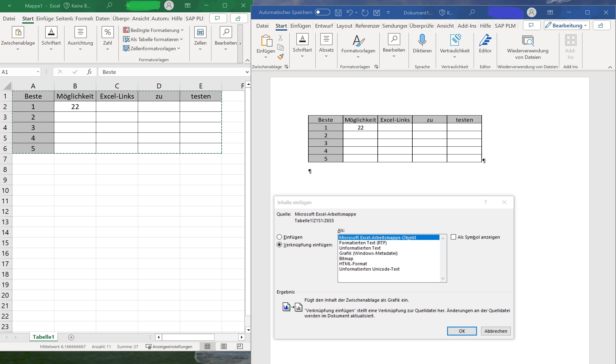This screenshot has height=364, width=616.
Task: Open the Bearbeitung mode dropdown in Word
Action: 567,26
